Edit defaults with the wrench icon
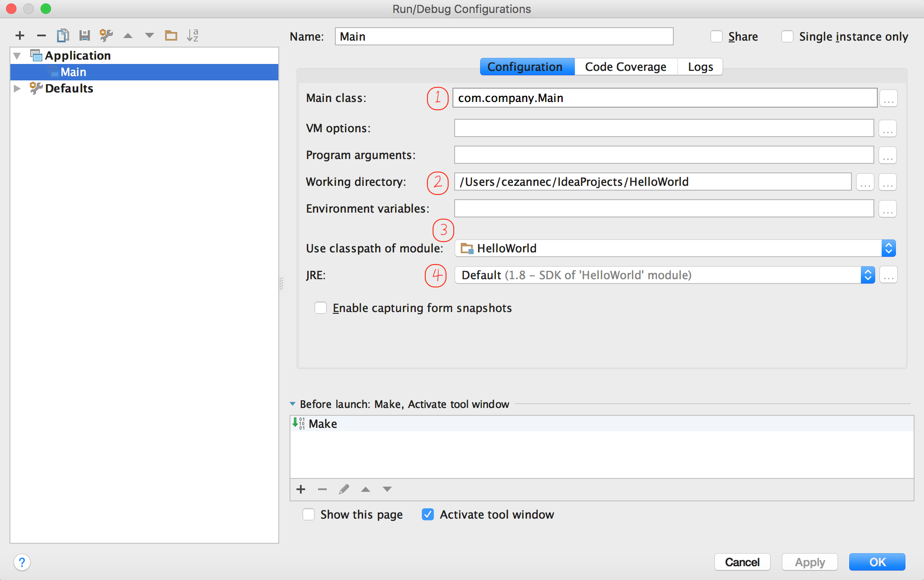 (106, 35)
